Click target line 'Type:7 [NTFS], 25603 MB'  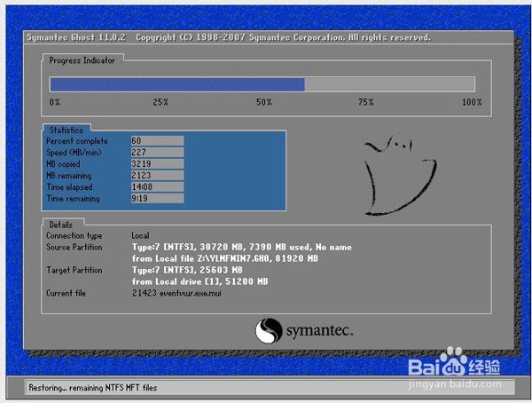pyautogui.click(x=187, y=270)
